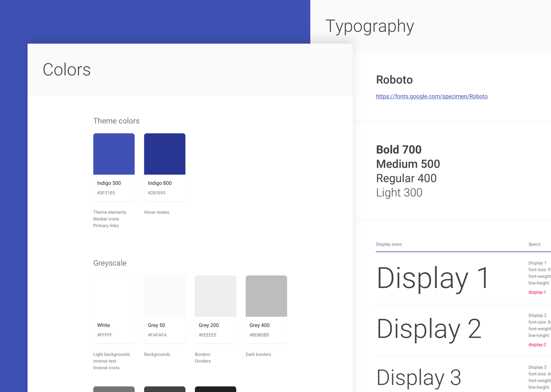Select the display-1 class name
Screen dimensions: 551x392
coord(537,292)
